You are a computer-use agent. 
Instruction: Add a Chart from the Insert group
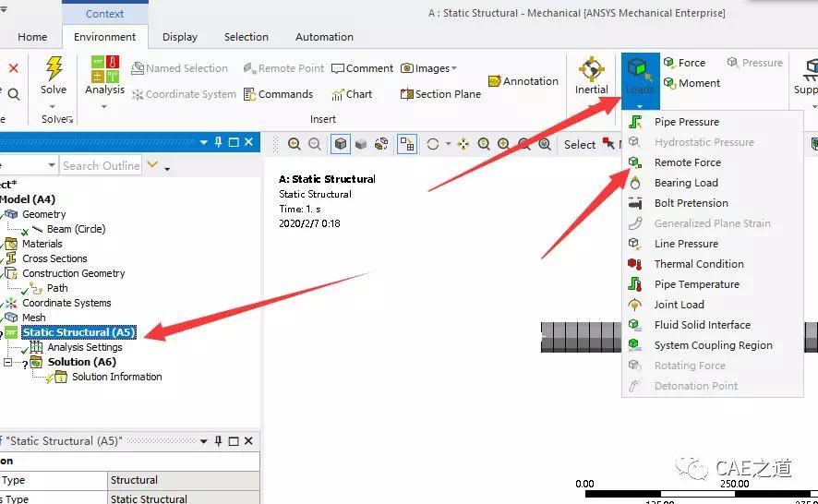pyautogui.click(x=352, y=94)
